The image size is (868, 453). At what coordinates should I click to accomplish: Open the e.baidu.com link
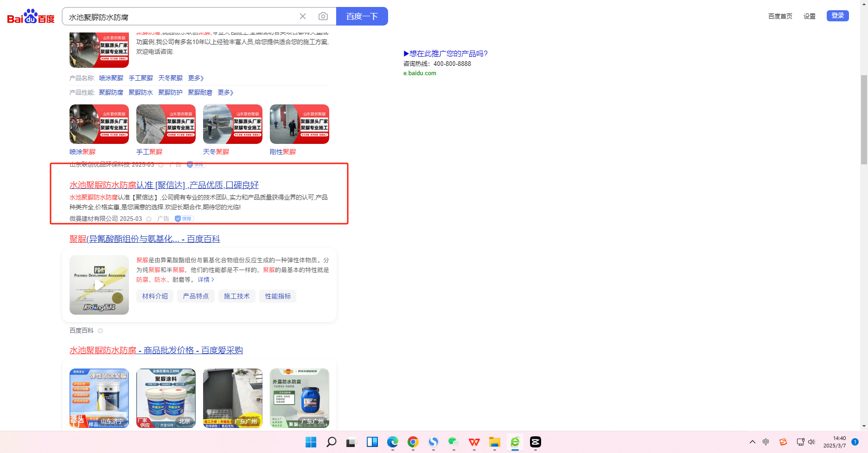(420, 73)
